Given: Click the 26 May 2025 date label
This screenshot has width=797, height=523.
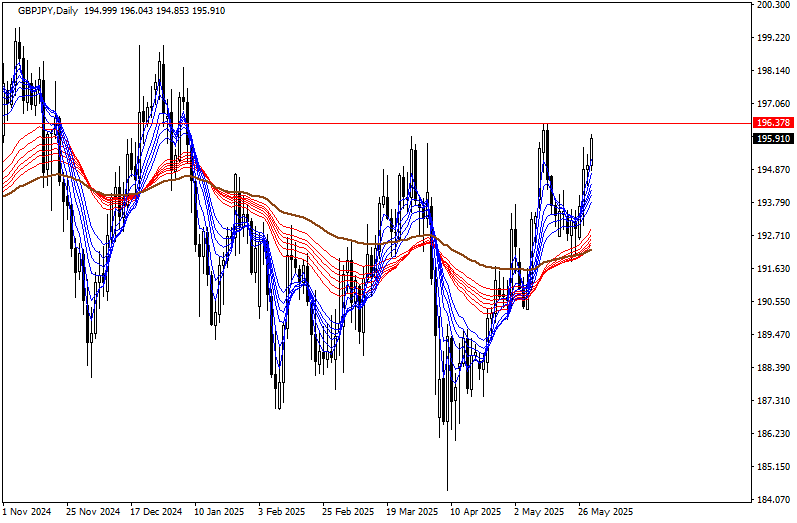Looking at the screenshot, I should 605,512.
